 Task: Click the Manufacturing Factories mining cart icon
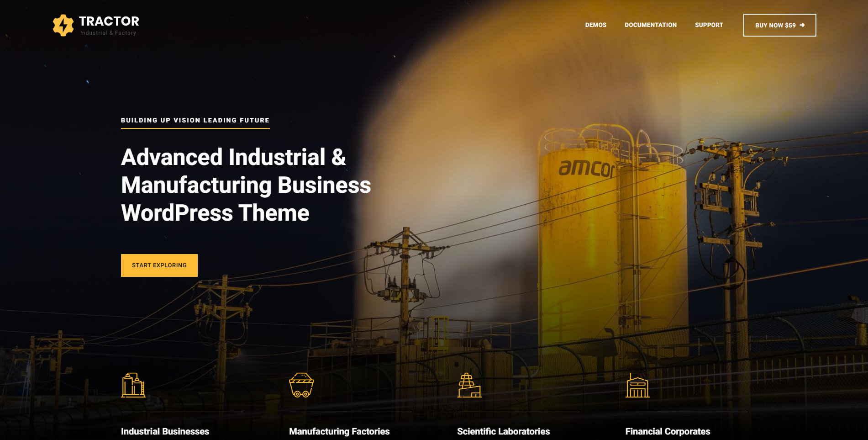pos(301,385)
